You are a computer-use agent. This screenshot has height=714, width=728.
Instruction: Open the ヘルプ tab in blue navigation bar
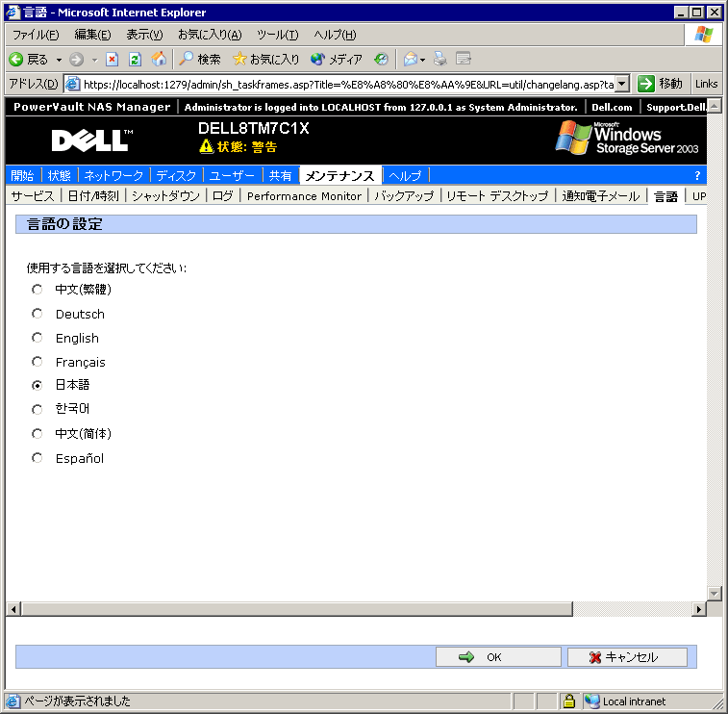click(x=405, y=175)
